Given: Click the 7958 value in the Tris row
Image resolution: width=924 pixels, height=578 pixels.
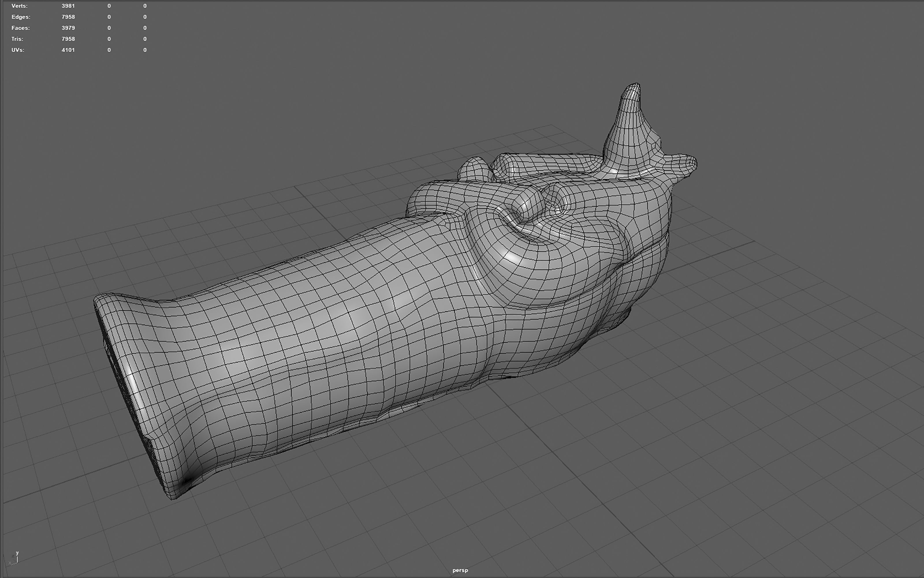Looking at the screenshot, I should (68, 39).
